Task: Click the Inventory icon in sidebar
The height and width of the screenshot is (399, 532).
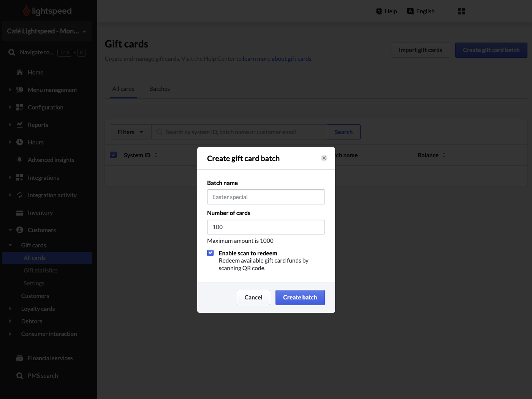Action: [x=20, y=213]
